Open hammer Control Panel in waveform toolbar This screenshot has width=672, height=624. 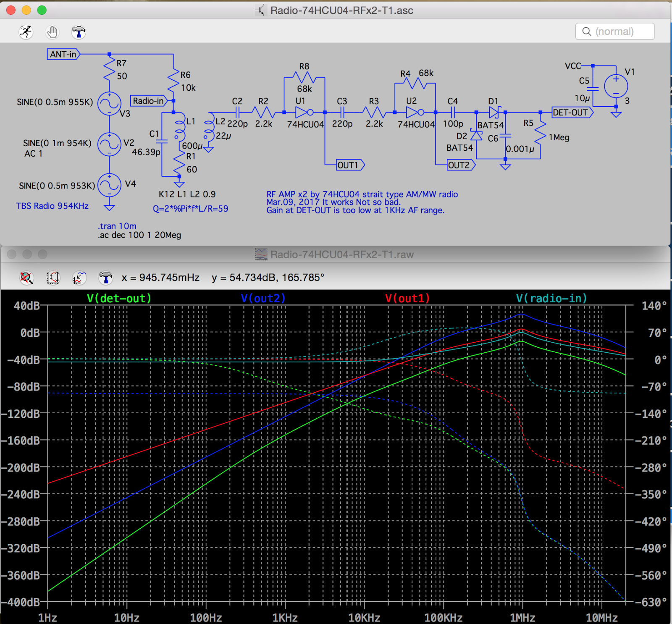click(x=105, y=278)
